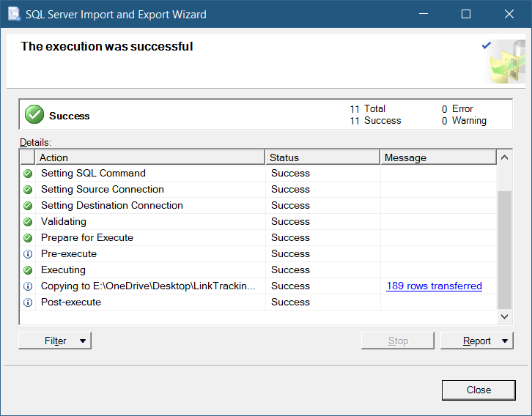The height and width of the screenshot is (416, 532).
Task: Click the Message column header
Action: click(x=437, y=157)
